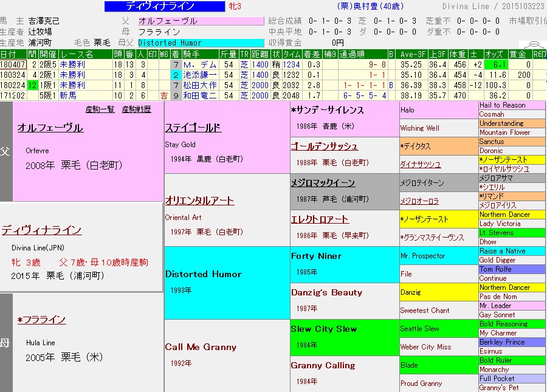The image size is (547, 392).
Task: Select Understanding ancestor cell
Action: [x=512, y=123]
